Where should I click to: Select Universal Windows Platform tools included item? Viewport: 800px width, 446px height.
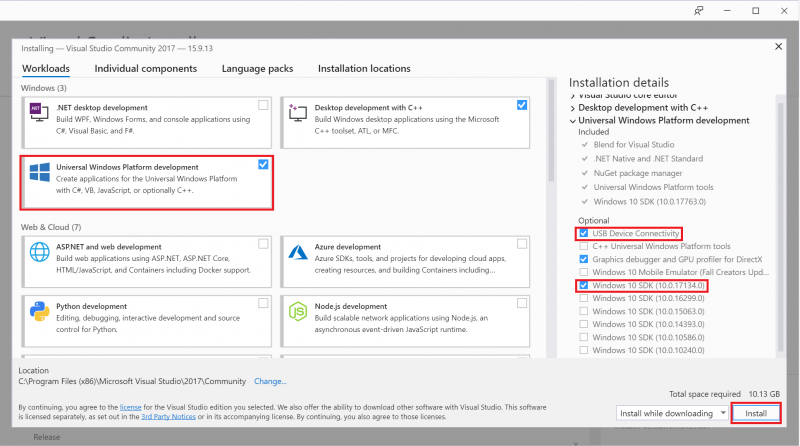pos(653,187)
